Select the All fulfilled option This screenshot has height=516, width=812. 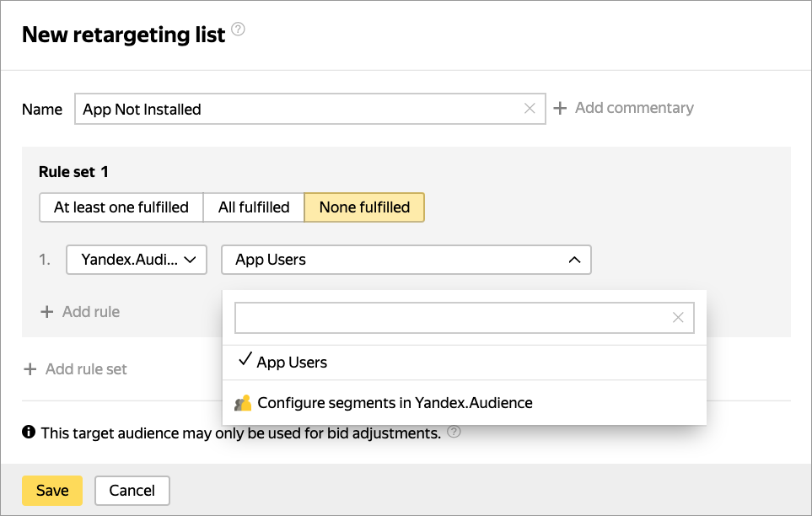[x=254, y=207]
